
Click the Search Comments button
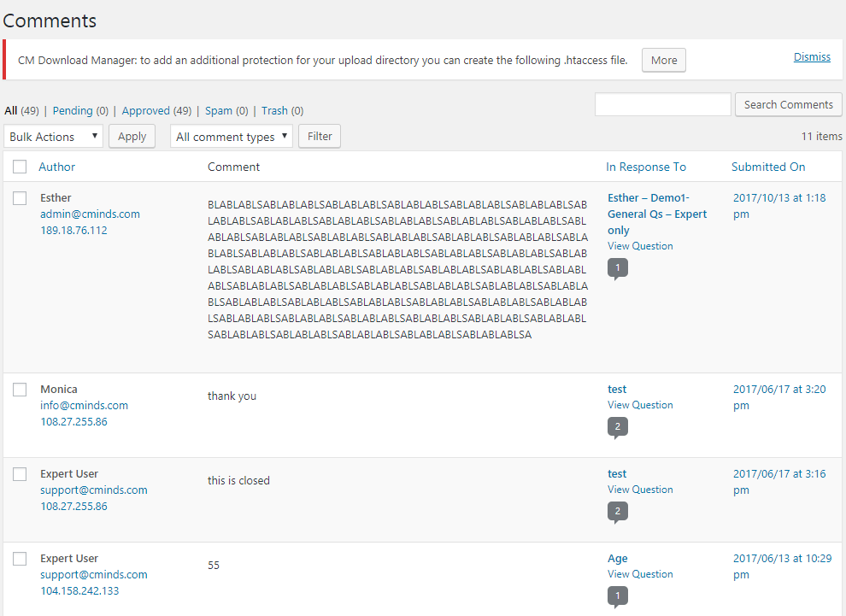tap(788, 105)
